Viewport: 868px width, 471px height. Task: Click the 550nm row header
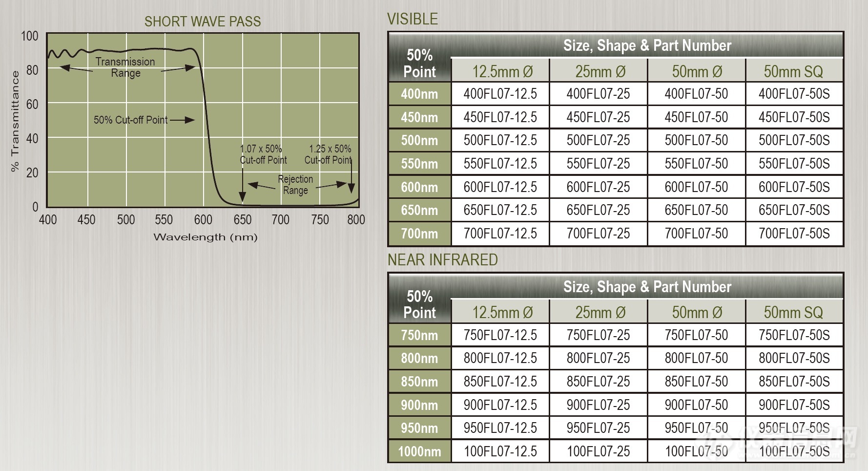click(x=419, y=164)
